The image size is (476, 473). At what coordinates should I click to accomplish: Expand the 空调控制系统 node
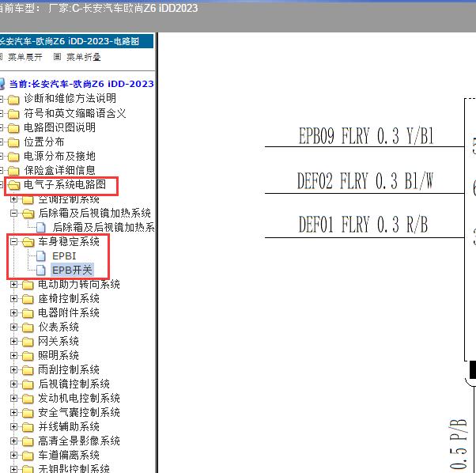[13, 199]
